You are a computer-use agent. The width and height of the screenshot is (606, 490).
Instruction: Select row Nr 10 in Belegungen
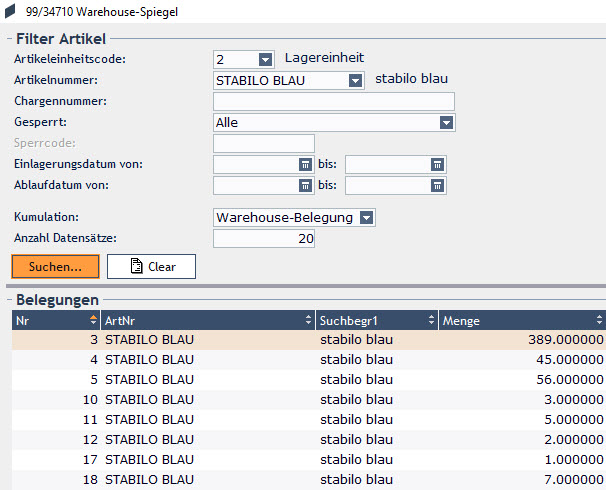(x=309, y=400)
